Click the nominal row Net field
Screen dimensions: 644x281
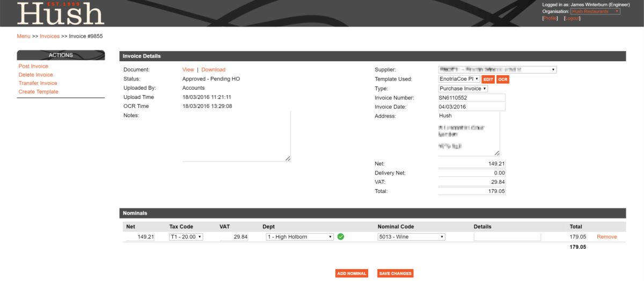pos(140,237)
